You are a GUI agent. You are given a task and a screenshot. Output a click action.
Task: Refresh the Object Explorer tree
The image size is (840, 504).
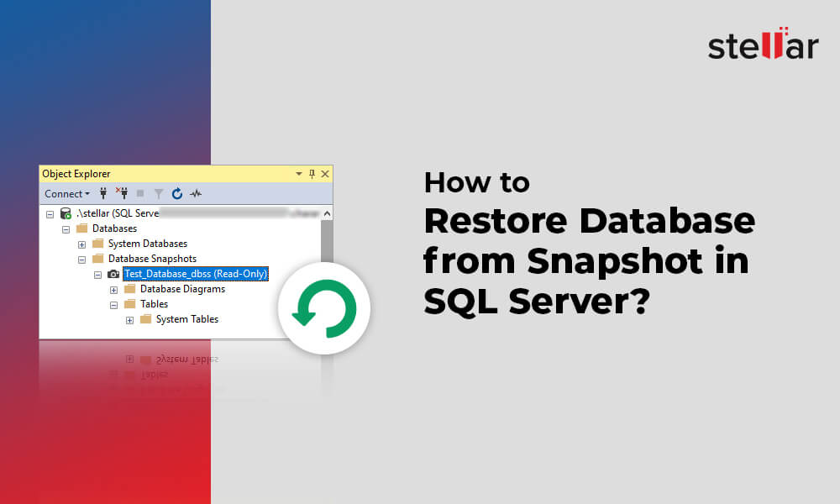(x=177, y=193)
